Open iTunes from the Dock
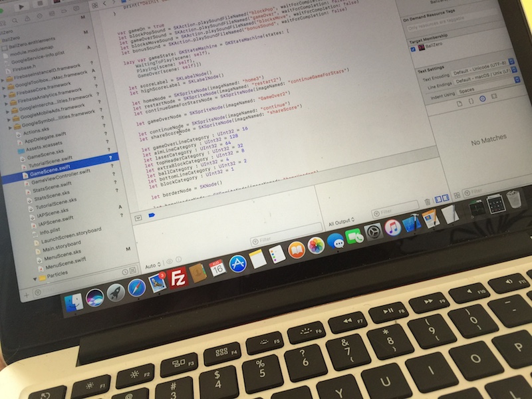 pos(392,227)
